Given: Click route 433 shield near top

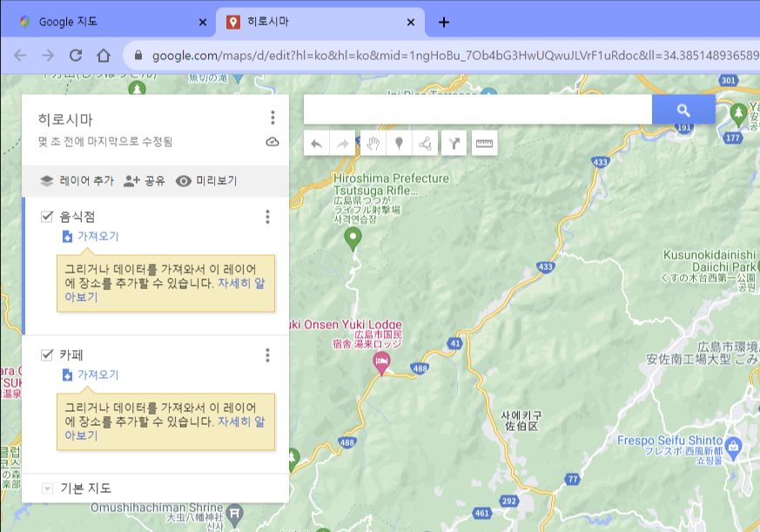Looking at the screenshot, I should point(600,162).
